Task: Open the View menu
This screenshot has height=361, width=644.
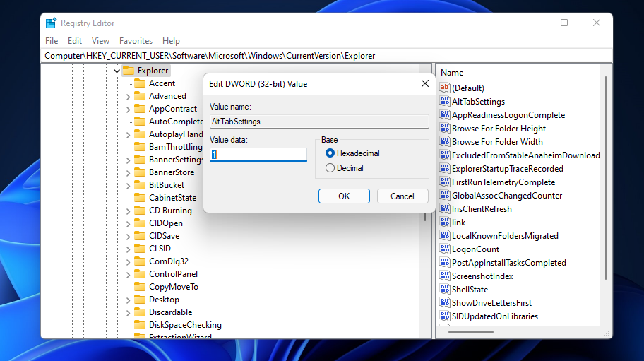Action: [x=100, y=41]
